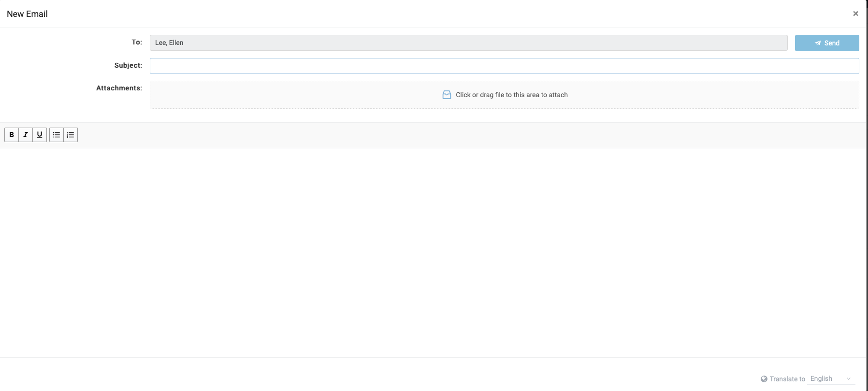Viewport: 868px width, 391px height.
Task: Toggle italic formatting
Action: tap(26, 135)
